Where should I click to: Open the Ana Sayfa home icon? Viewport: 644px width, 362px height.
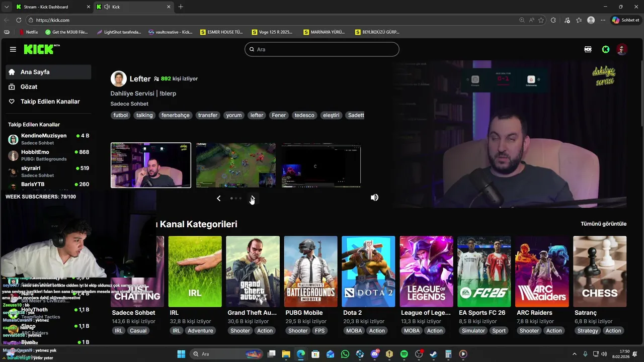click(12, 72)
